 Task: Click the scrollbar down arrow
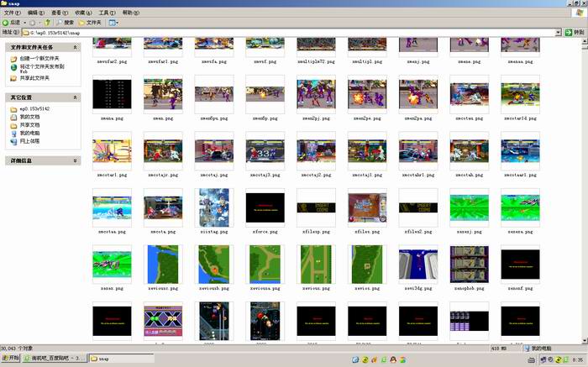tap(585, 340)
